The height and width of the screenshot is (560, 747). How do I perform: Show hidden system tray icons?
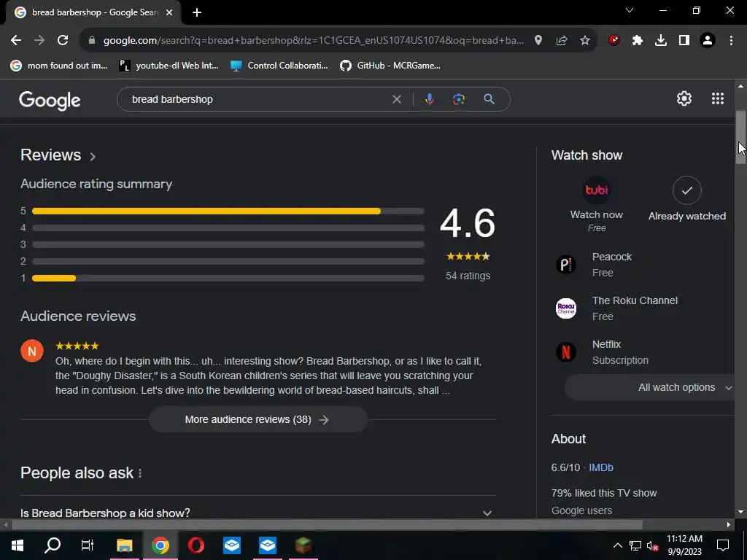coord(617,545)
